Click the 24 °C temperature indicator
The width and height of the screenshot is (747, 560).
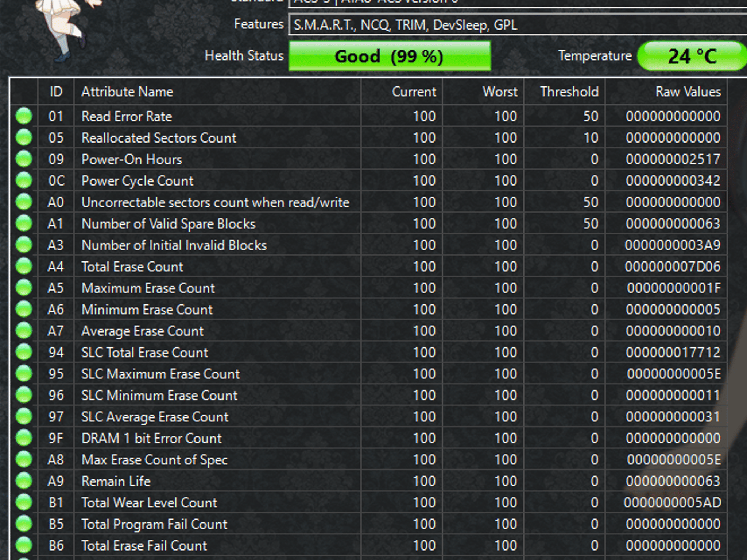pos(692,56)
